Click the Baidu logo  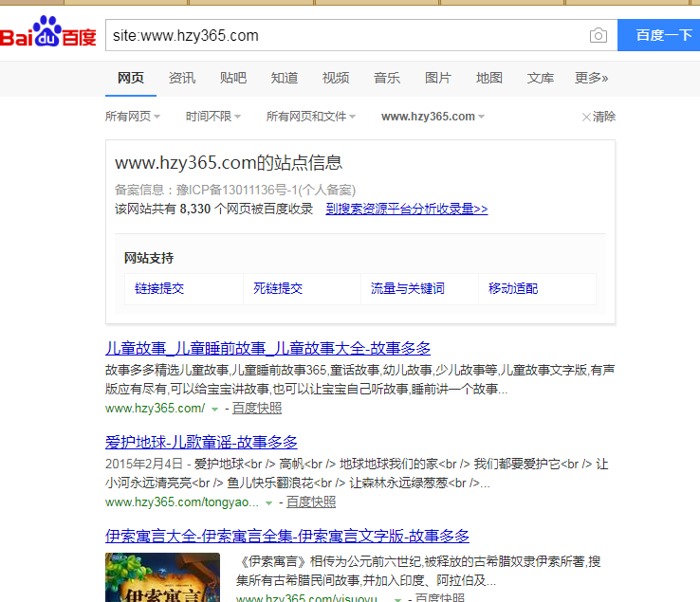(x=48, y=35)
